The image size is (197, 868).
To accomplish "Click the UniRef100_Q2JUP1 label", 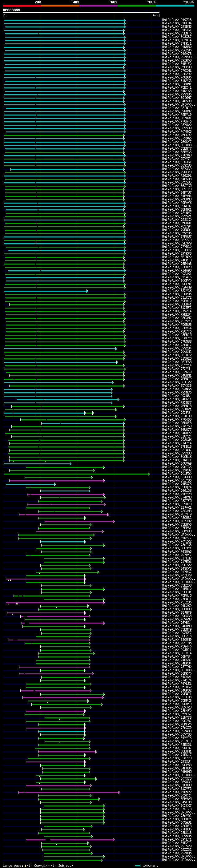I will click(x=177, y=410).
